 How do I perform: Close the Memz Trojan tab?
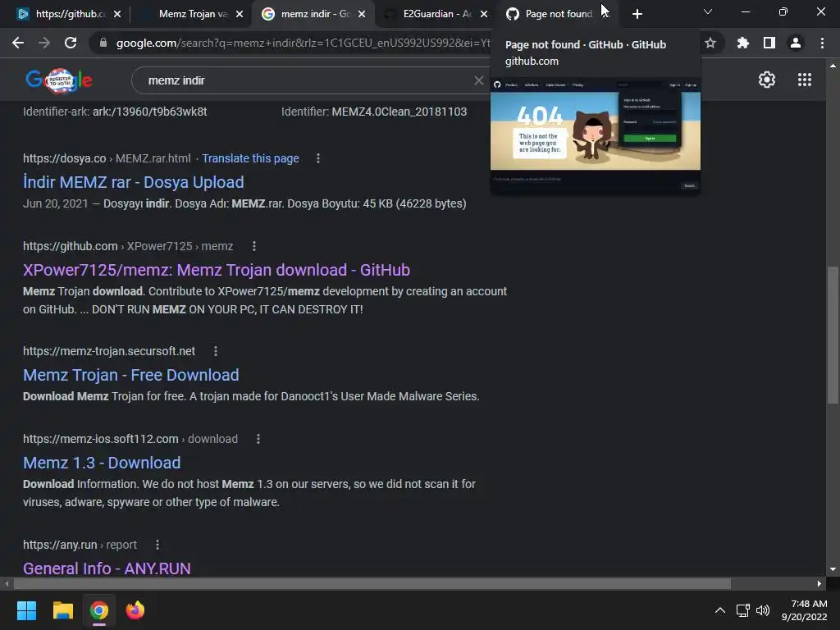[x=240, y=14]
